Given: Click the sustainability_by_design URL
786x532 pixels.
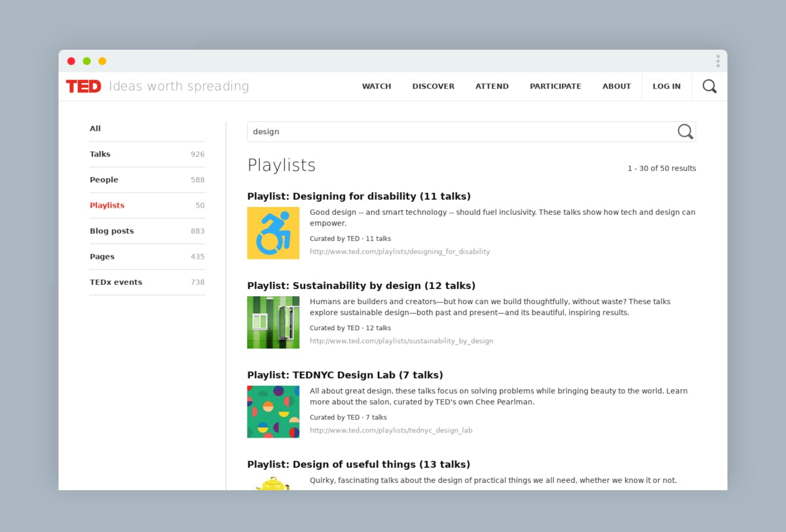Looking at the screenshot, I should pyautogui.click(x=402, y=341).
